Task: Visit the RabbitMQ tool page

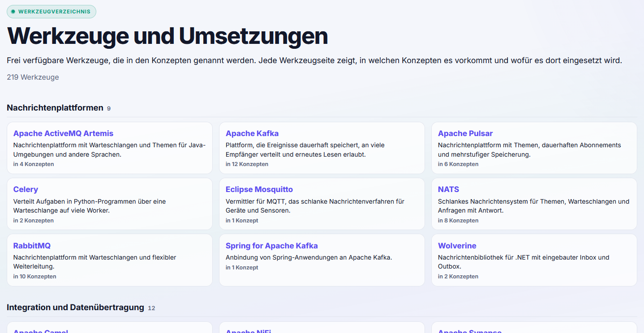Action: (x=32, y=246)
